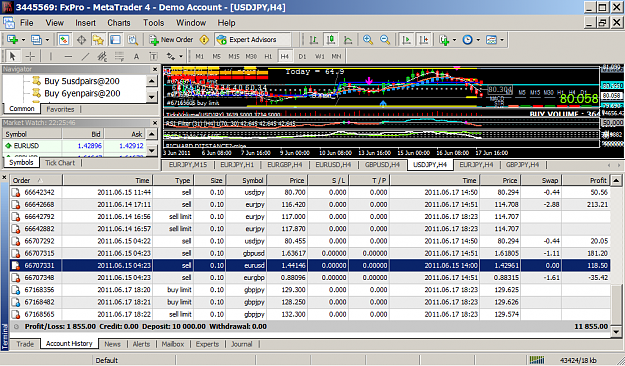
Task: Expand the Templates dropdown arrow
Action: tap(502, 40)
